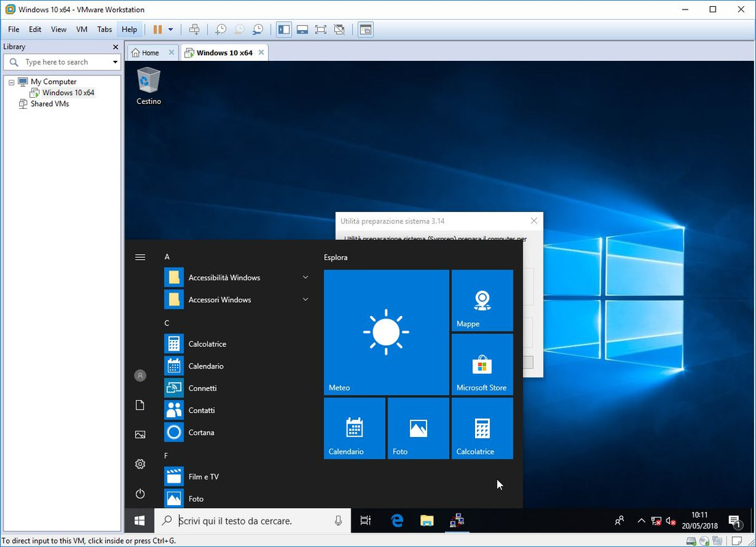Expand Accessori Windows folder
This screenshot has width=756, height=547.
237,299
